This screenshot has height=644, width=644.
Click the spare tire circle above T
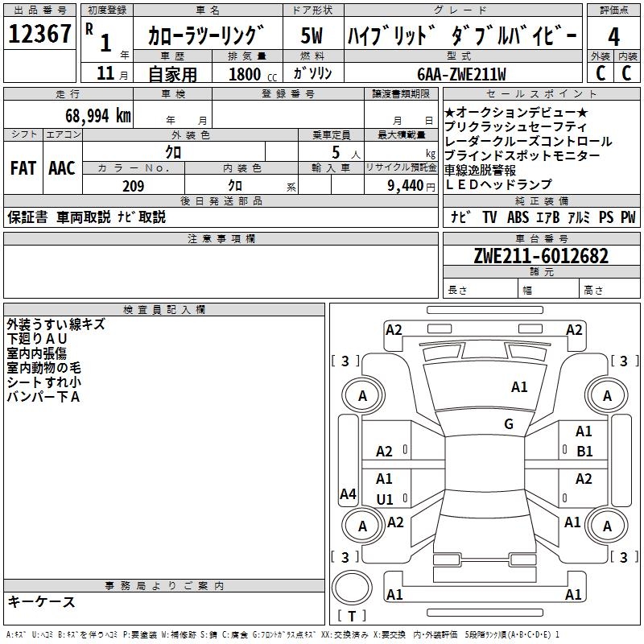click(352, 588)
